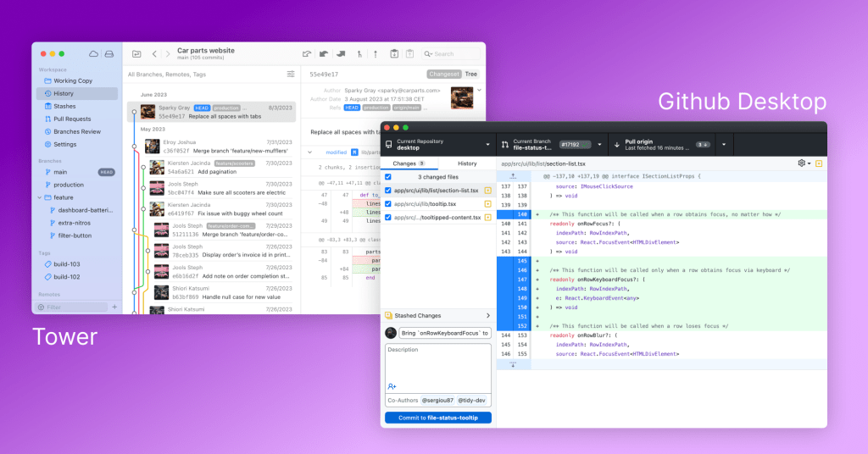
Task: Click Tower's quick open toolbar icon
Action: [136, 53]
